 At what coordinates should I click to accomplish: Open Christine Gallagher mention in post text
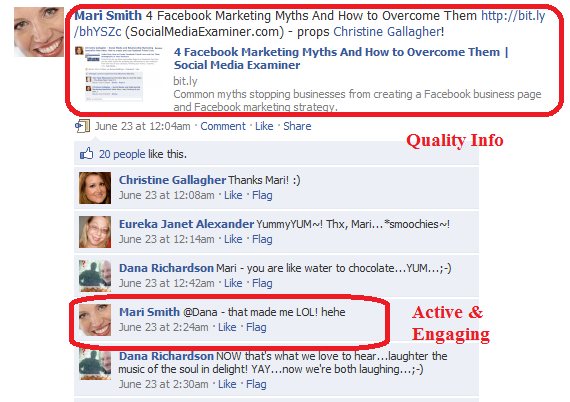click(388, 32)
